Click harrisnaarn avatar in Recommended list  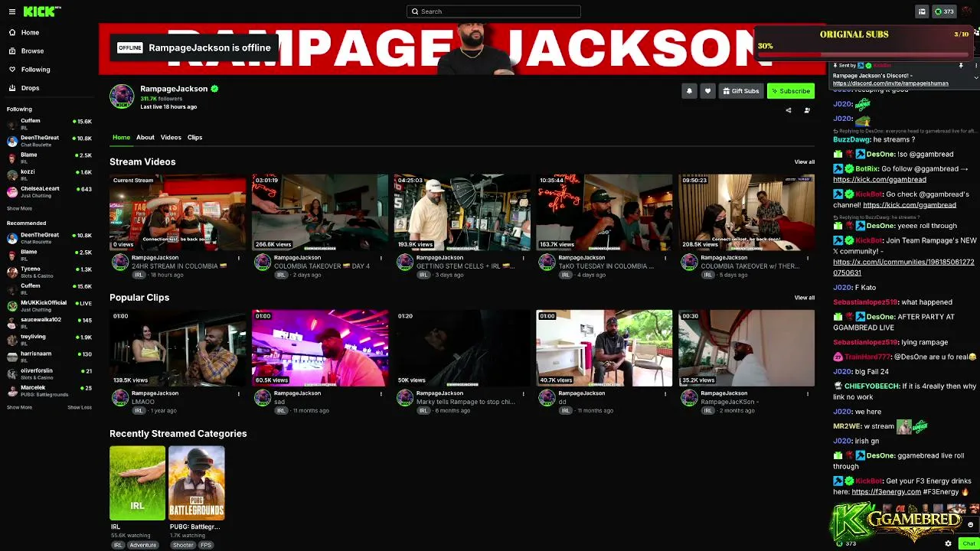pos(12,357)
